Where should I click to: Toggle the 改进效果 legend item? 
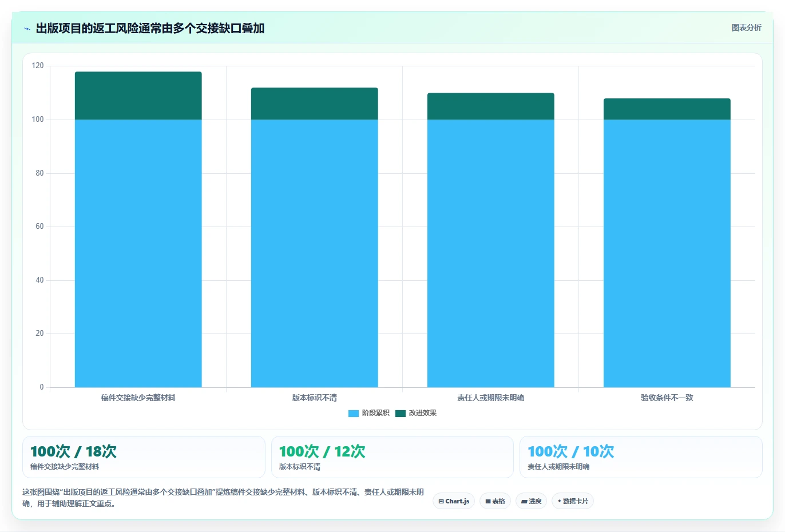(416, 413)
